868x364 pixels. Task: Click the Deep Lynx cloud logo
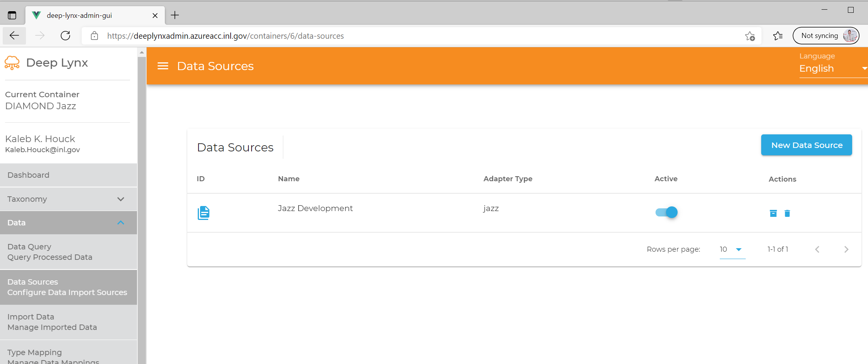(x=12, y=63)
